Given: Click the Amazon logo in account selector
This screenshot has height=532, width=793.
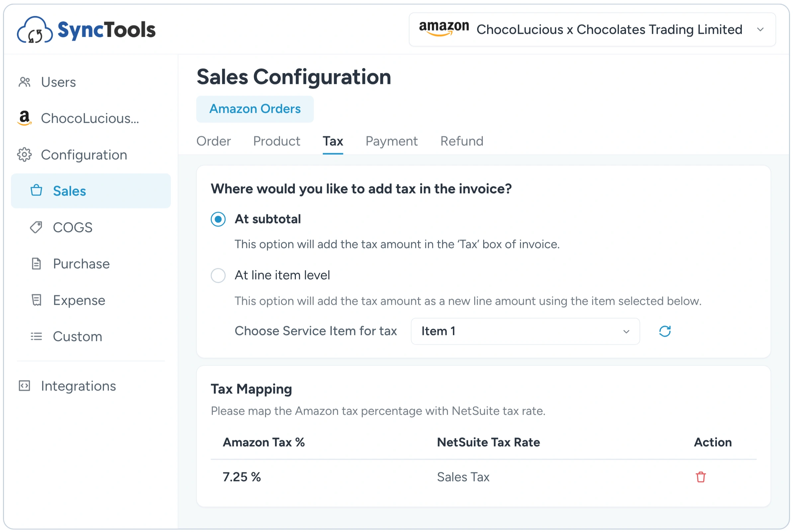Looking at the screenshot, I should [x=444, y=29].
